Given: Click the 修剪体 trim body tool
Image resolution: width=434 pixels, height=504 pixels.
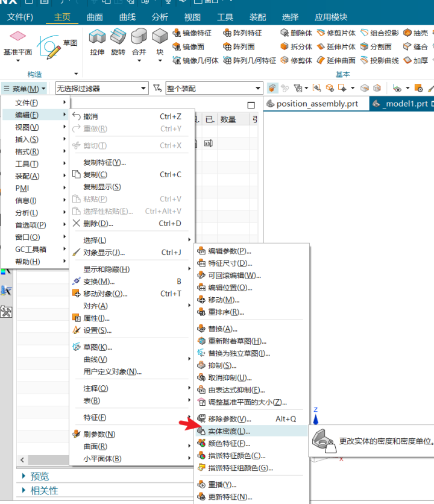Looking at the screenshot, I should tap(296, 60).
